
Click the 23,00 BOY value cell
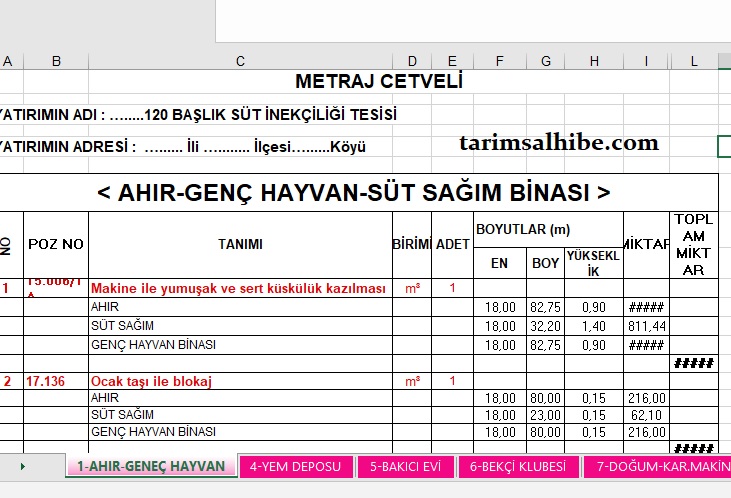(x=545, y=415)
